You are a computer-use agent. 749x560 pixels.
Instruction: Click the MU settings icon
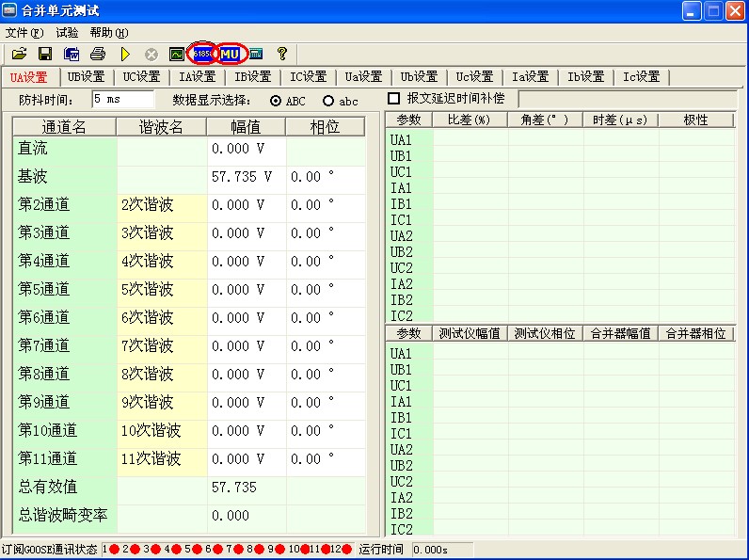pyautogui.click(x=231, y=55)
